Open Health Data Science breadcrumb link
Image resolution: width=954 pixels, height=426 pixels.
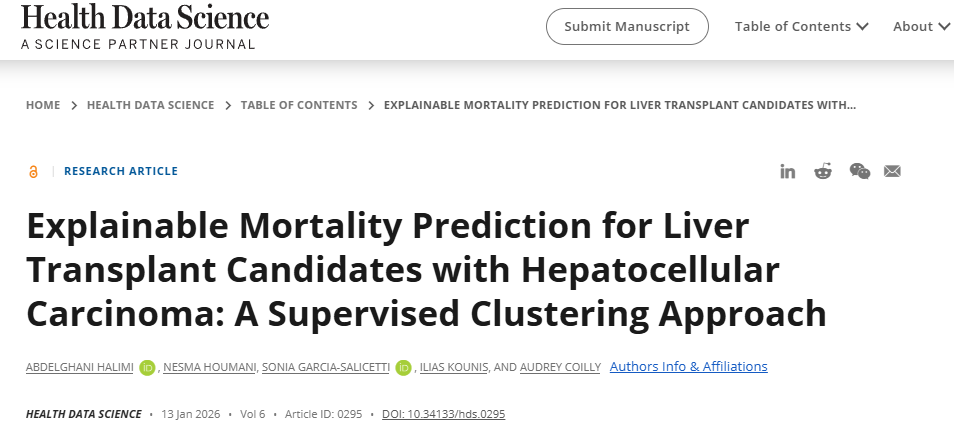pos(150,105)
